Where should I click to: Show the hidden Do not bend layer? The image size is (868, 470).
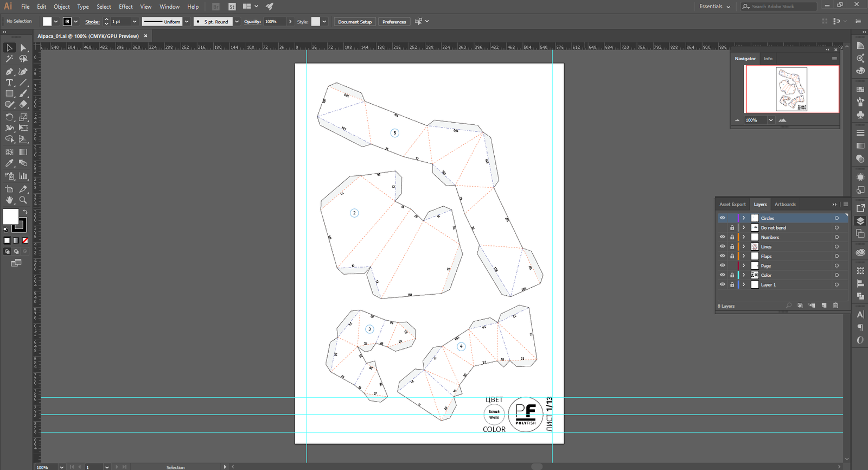click(722, 227)
